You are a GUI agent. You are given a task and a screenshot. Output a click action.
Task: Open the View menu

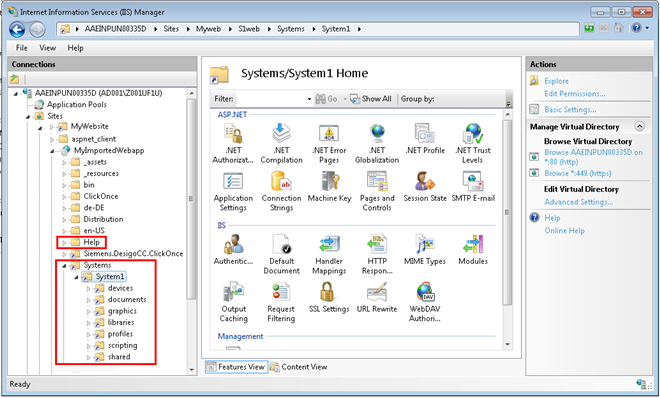47,48
